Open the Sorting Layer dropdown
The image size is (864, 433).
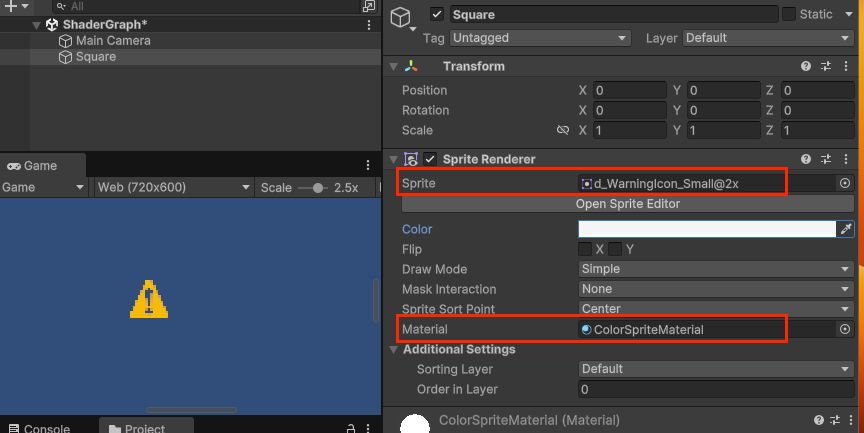click(716, 369)
